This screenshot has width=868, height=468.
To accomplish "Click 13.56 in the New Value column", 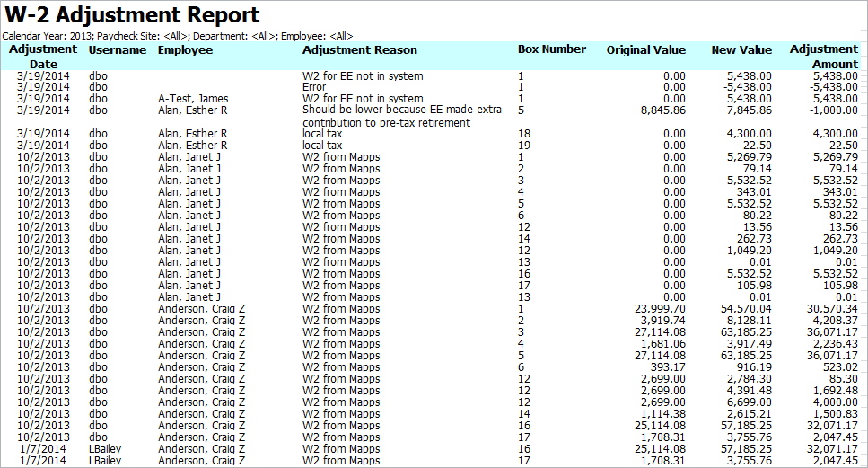I will tap(758, 226).
